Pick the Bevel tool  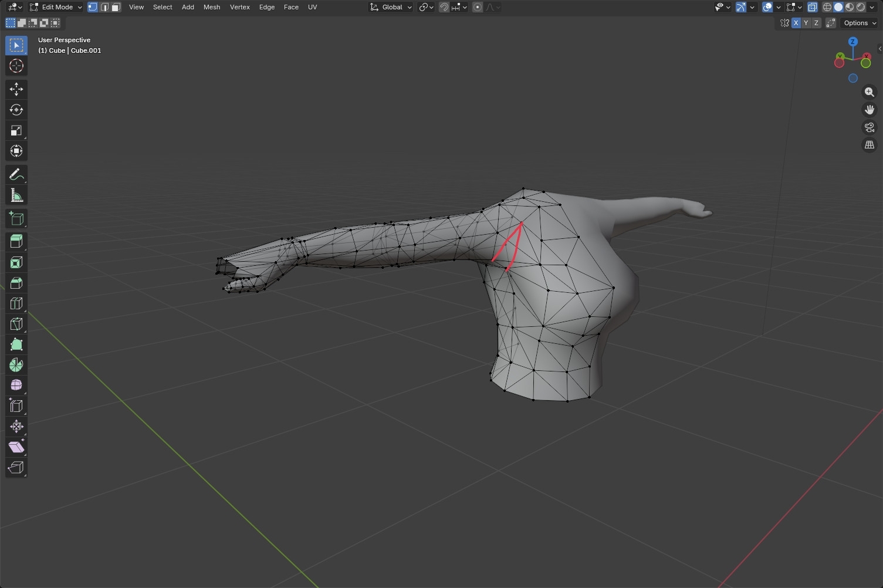(x=16, y=283)
